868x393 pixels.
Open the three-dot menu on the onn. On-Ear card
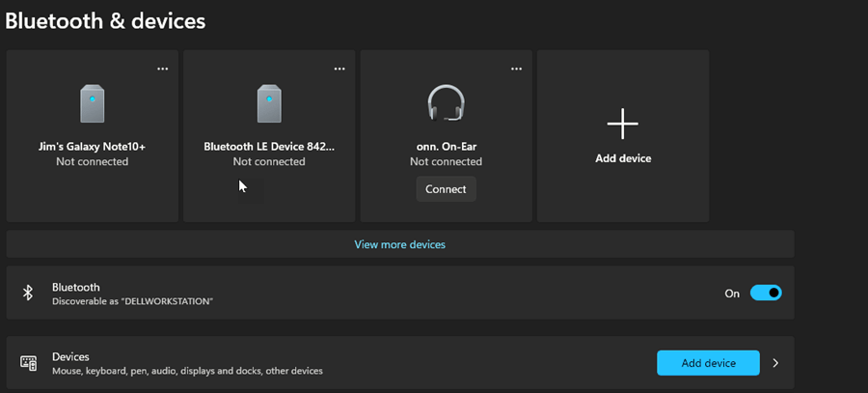[517, 69]
